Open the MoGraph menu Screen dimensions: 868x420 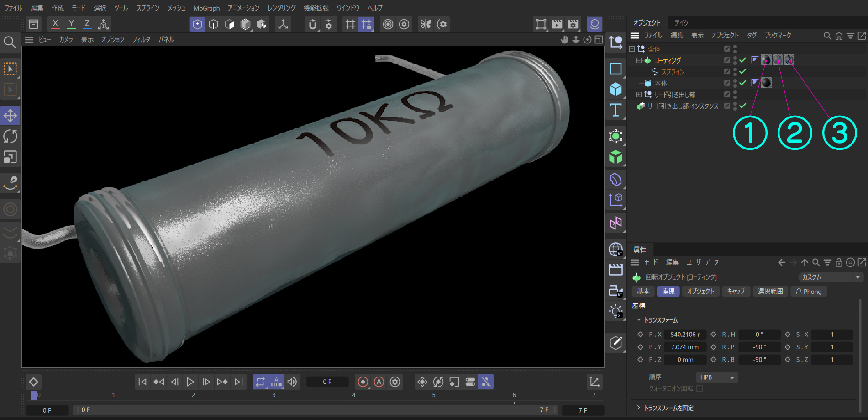pyautogui.click(x=206, y=8)
